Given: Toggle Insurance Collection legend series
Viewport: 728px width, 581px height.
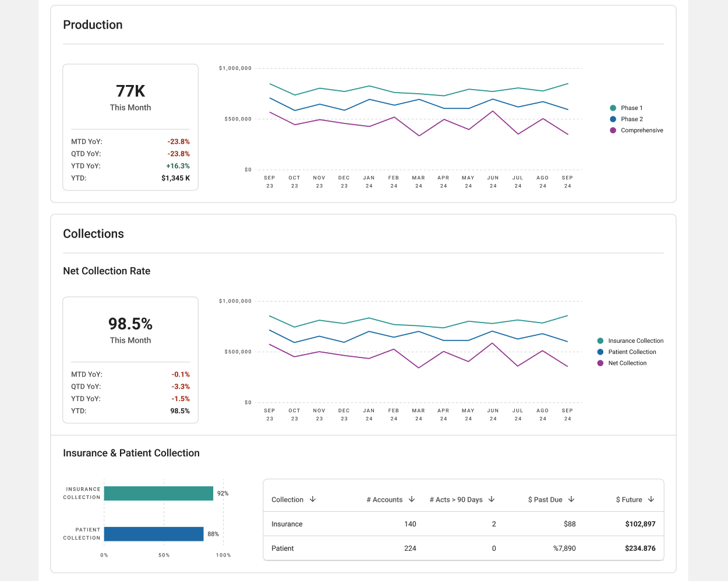Looking at the screenshot, I should point(630,341).
